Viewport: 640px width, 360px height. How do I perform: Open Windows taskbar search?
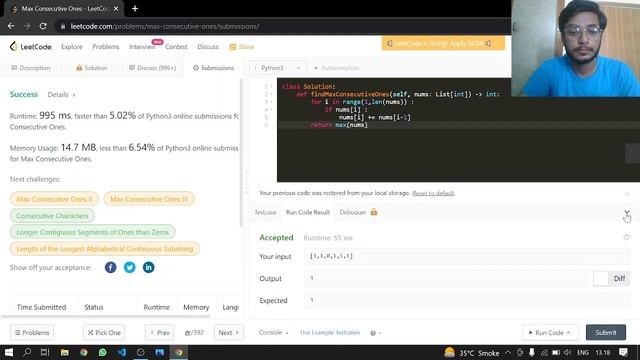point(27,352)
